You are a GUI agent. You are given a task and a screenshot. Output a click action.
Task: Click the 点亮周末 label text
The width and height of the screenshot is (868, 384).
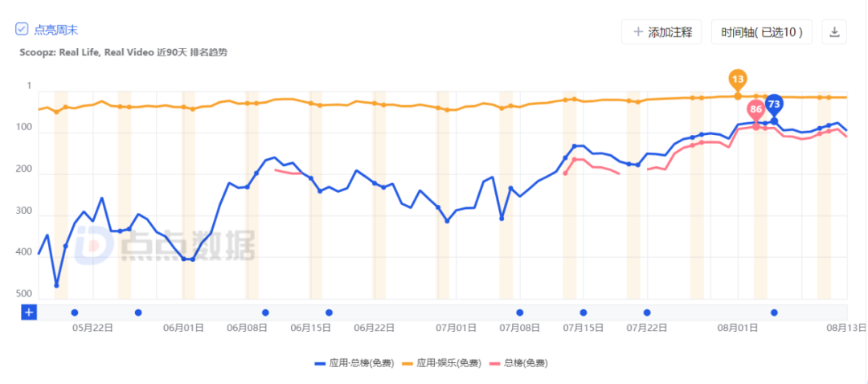point(56,30)
